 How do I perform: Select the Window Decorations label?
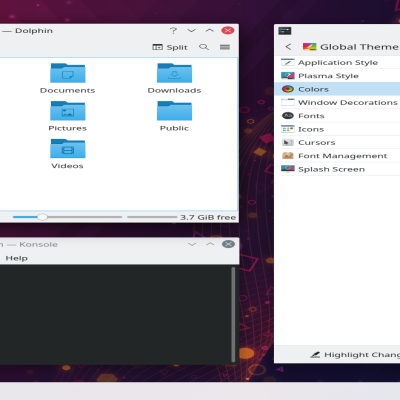348,103
